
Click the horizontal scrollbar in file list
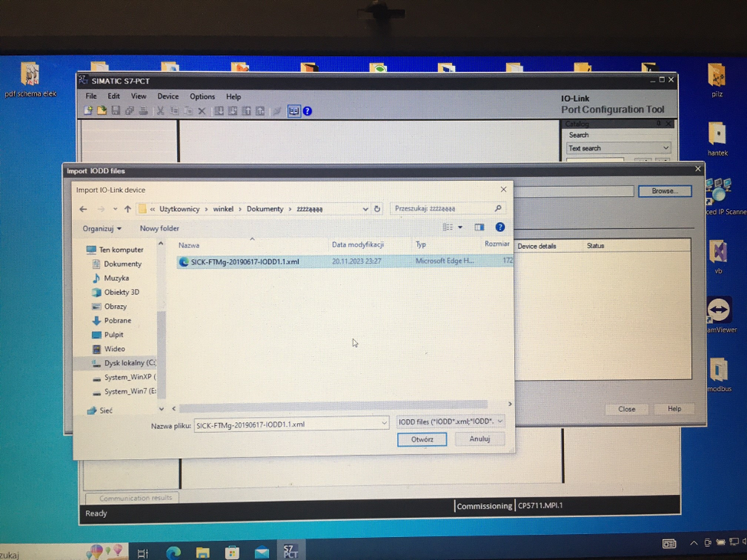333,404
